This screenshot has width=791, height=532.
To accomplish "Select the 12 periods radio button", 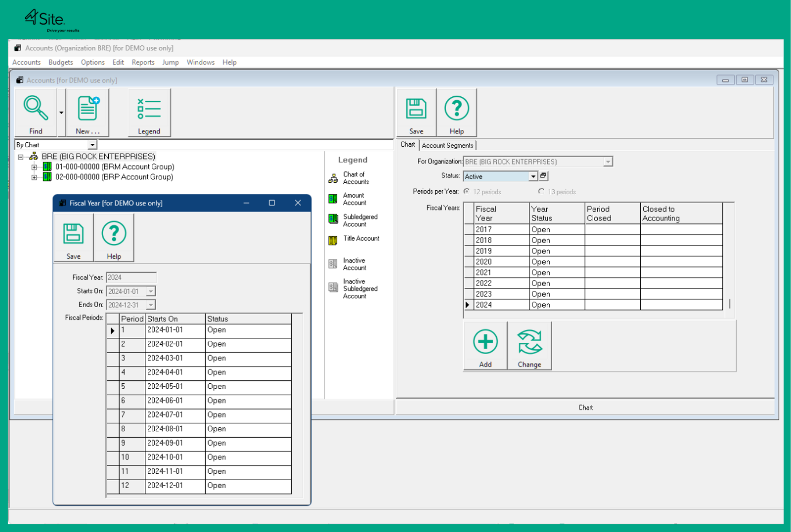I will coord(466,191).
